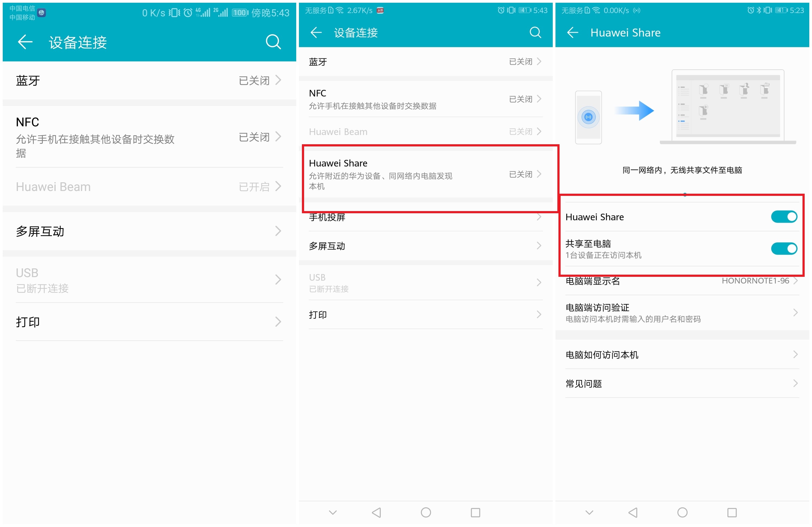Image resolution: width=812 pixels, height=527 pixels.
Task: Toggle Huawei Share switch on
Action: [784, 217]
